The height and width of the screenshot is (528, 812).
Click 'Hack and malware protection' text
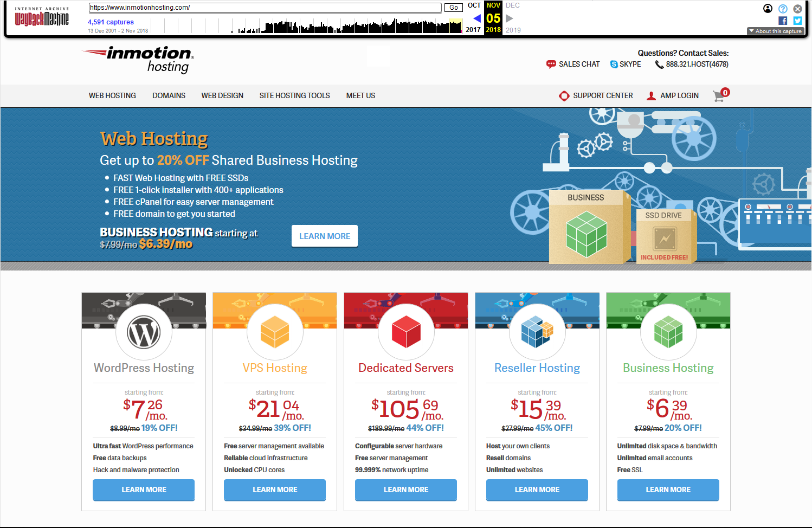(136, 470)
